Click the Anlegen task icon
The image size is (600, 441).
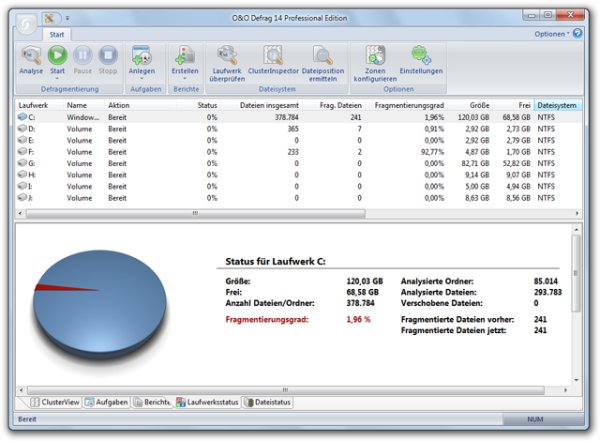pos(142,56)
